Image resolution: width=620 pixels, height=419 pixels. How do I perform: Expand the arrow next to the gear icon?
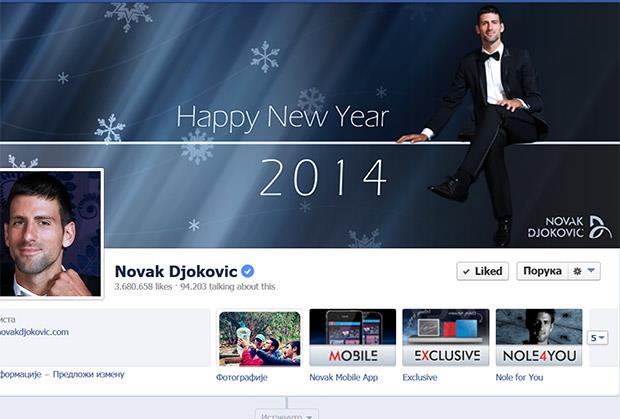[591, 270]
